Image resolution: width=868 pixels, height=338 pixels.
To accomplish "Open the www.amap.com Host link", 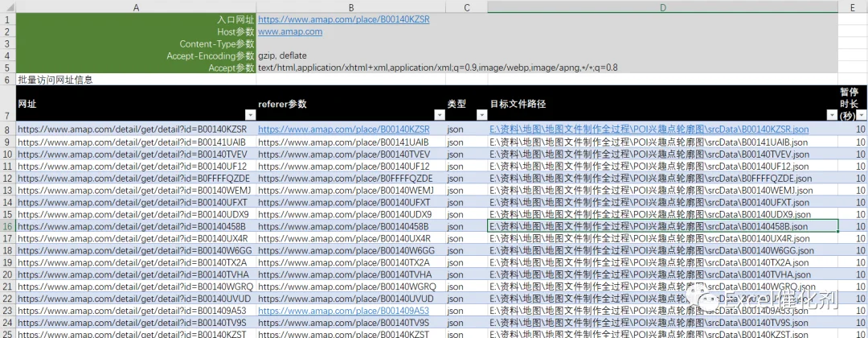I will click(290, 31).
